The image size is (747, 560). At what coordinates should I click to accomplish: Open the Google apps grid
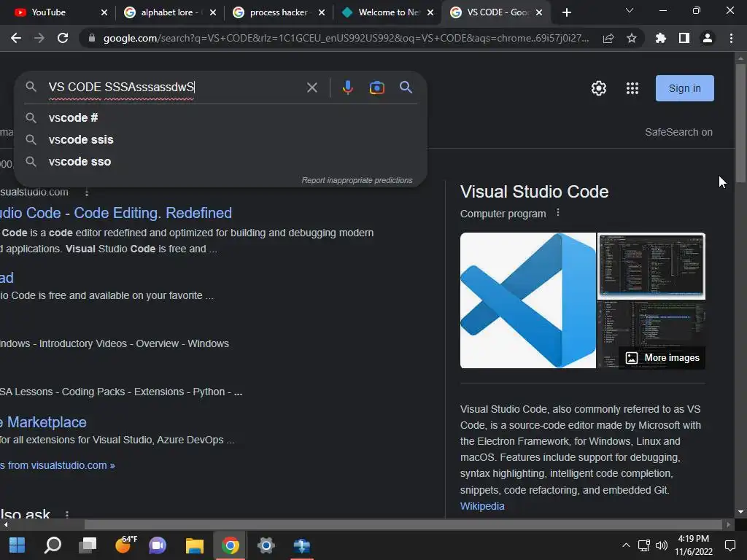pyautogui.click(x=632, y=88)
